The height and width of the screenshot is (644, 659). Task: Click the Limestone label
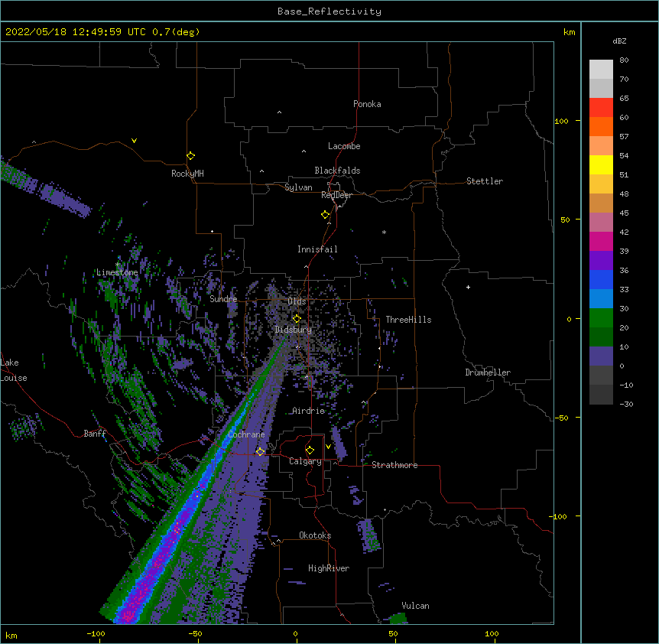tap(117, 272)
